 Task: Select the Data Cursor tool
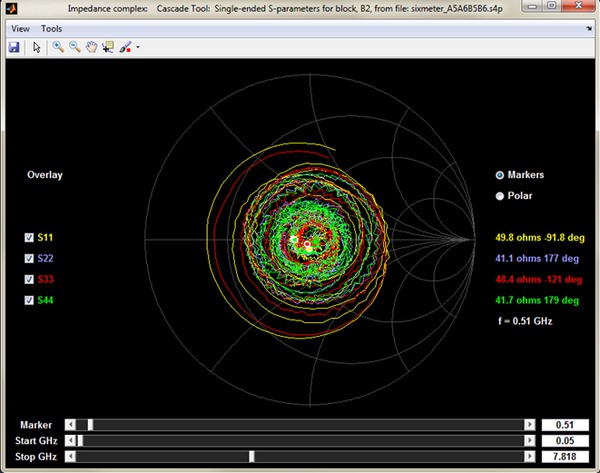pos(108,47)
